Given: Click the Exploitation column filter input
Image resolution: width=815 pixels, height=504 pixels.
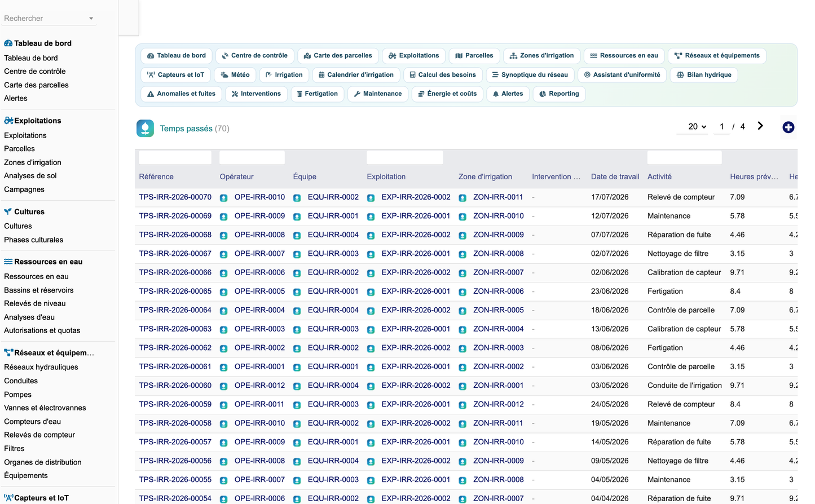Looking at the screenshot, I should click(405, 157).
